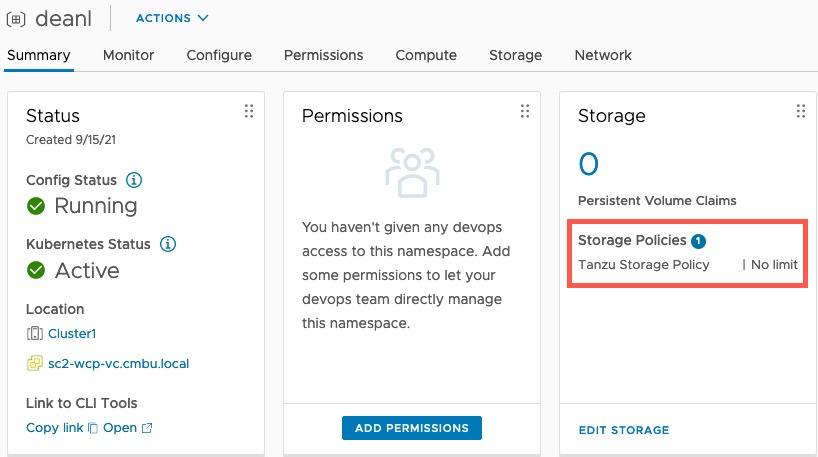Show Kubernetes Status info tooltip
The image size is (818, 457).
[168, 244]
